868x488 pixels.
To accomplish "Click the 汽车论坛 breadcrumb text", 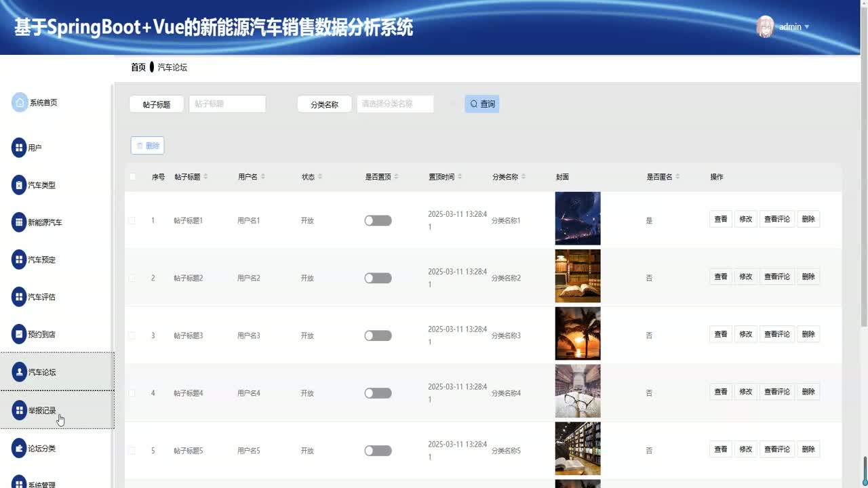I will click(x=172, y=67).
